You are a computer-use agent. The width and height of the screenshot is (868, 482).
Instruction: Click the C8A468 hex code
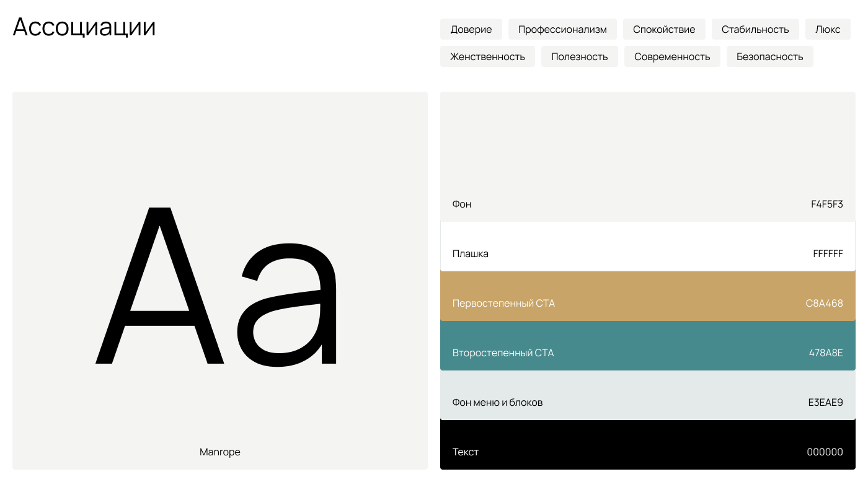[x=824, y=304]
